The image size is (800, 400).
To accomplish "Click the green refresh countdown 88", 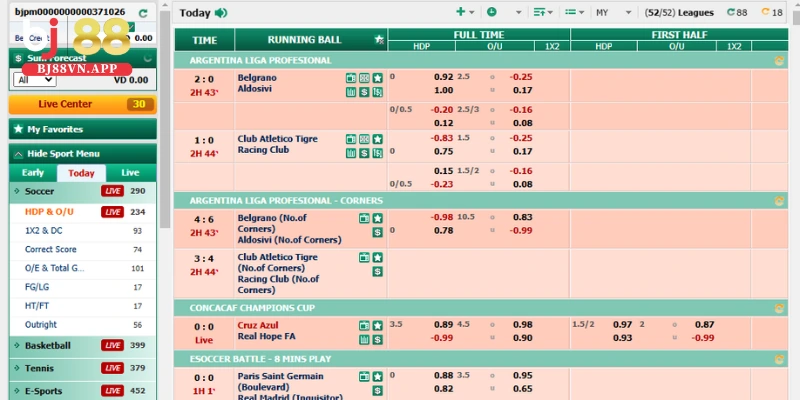I will click(x=737, y=12).
